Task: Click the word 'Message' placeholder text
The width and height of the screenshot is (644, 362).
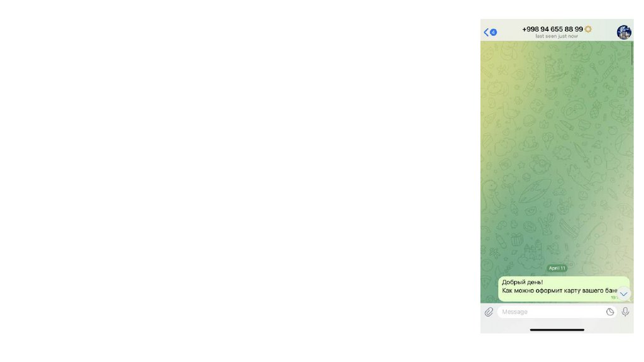Action: pyautogui.click(x=514, y=312)
